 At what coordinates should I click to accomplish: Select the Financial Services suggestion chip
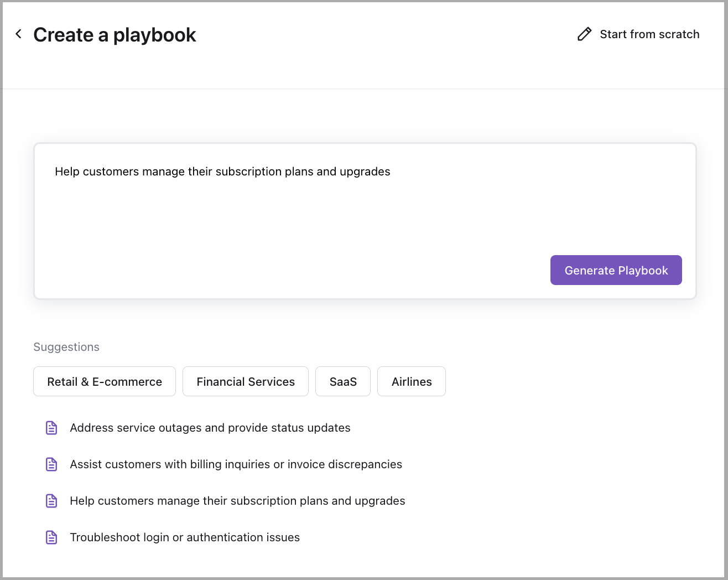click(245, 381)
